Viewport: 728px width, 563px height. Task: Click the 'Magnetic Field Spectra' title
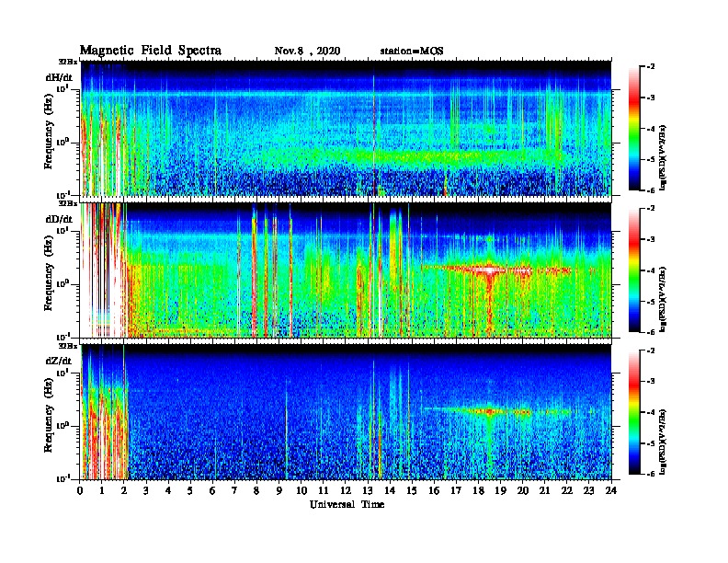click(x=151, y=51)
